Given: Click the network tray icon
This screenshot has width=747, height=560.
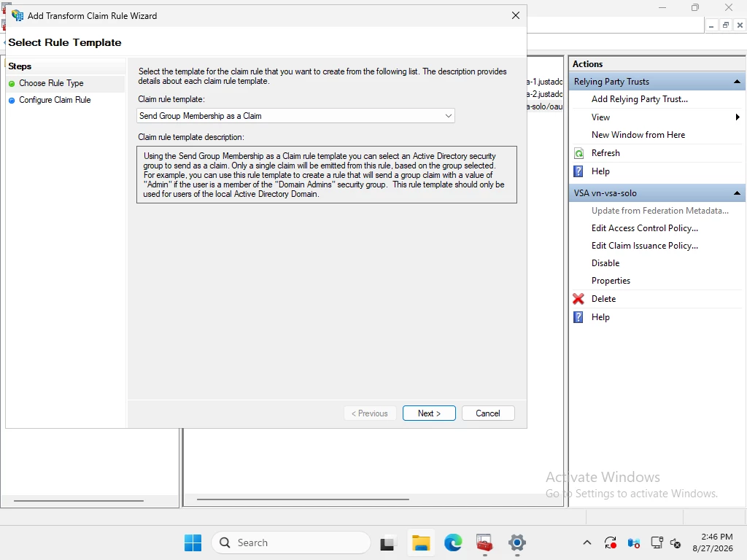Looking at the screenshot, I should pos(657,542).
